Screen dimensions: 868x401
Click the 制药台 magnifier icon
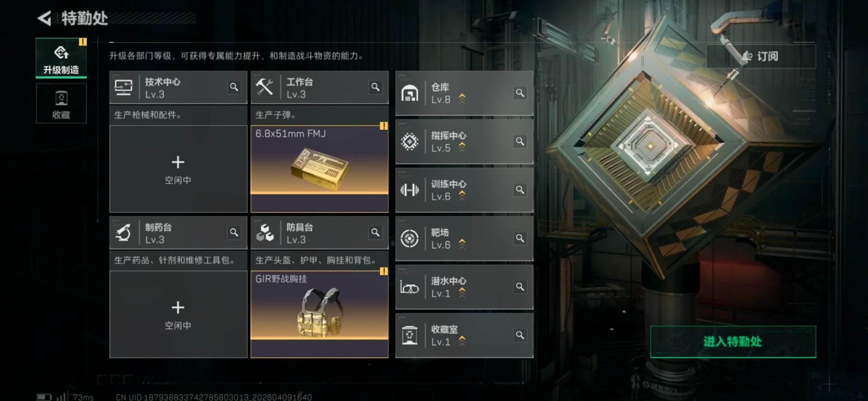[x=234, y=232]
